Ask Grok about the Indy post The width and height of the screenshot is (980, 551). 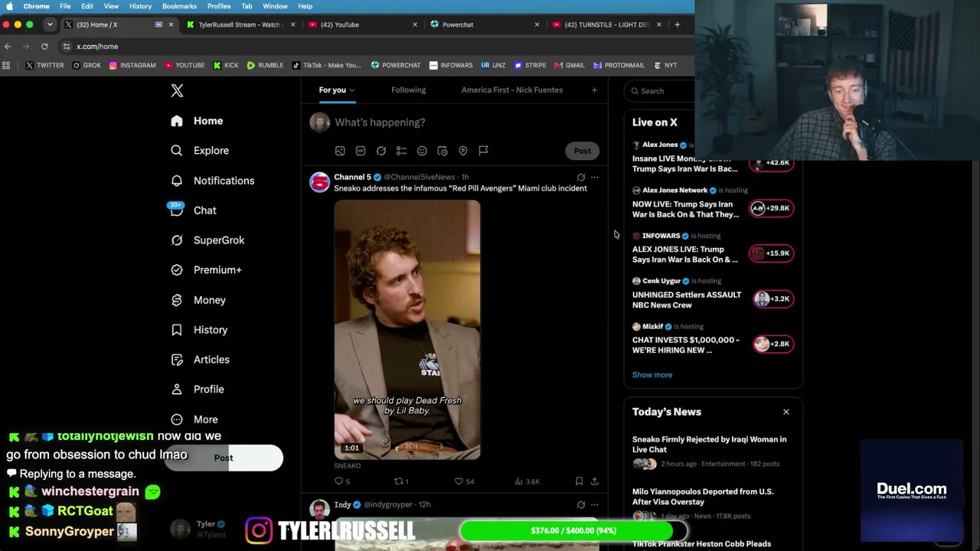[581, 505]
